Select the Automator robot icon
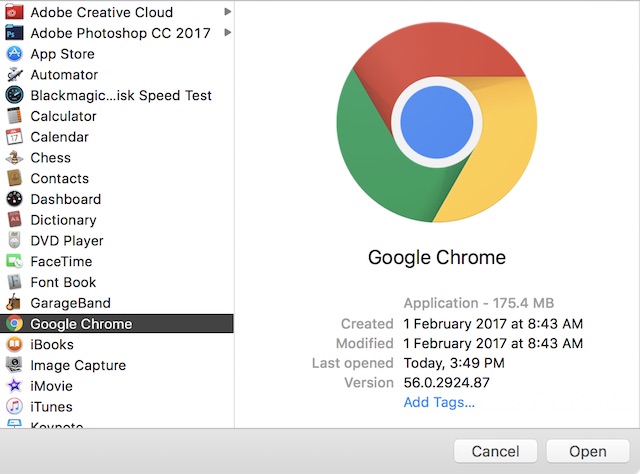This screenshot has width=640, height=474. point(14,75)
